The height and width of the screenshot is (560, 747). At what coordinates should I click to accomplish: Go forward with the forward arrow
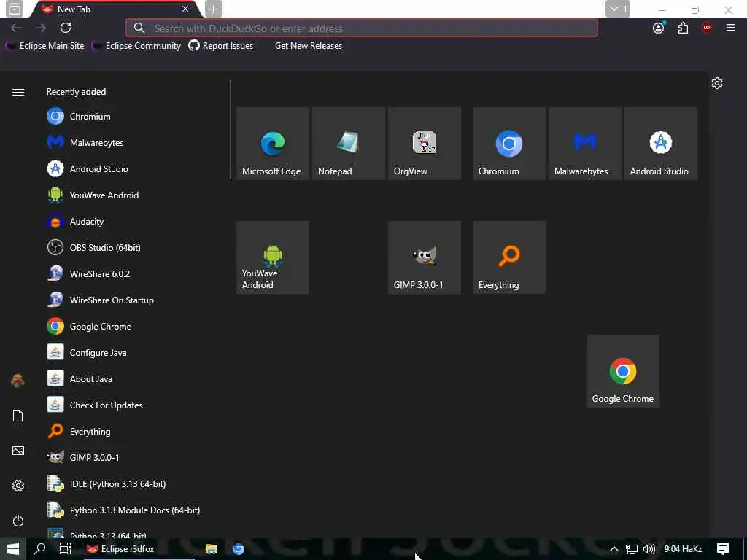coord(41,28)
